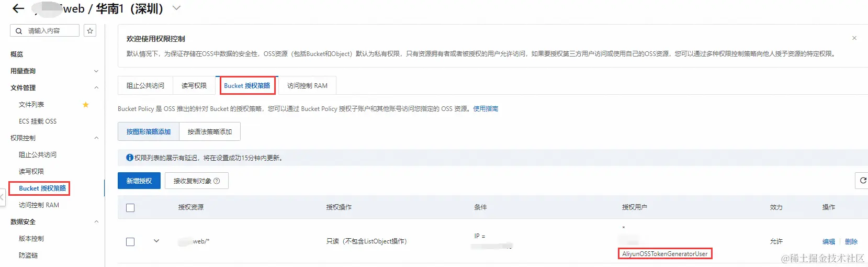
Task: Click the 新增授权 button
Action: [139, 181]
